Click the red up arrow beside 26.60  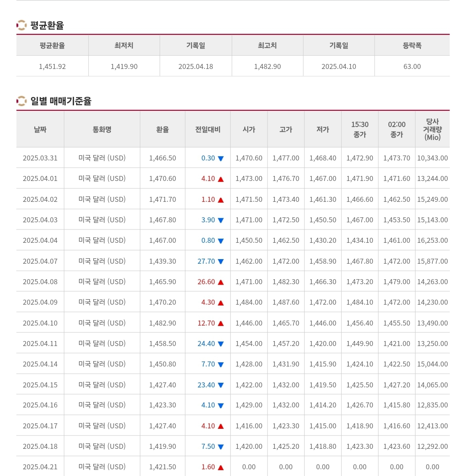point(221,283)
